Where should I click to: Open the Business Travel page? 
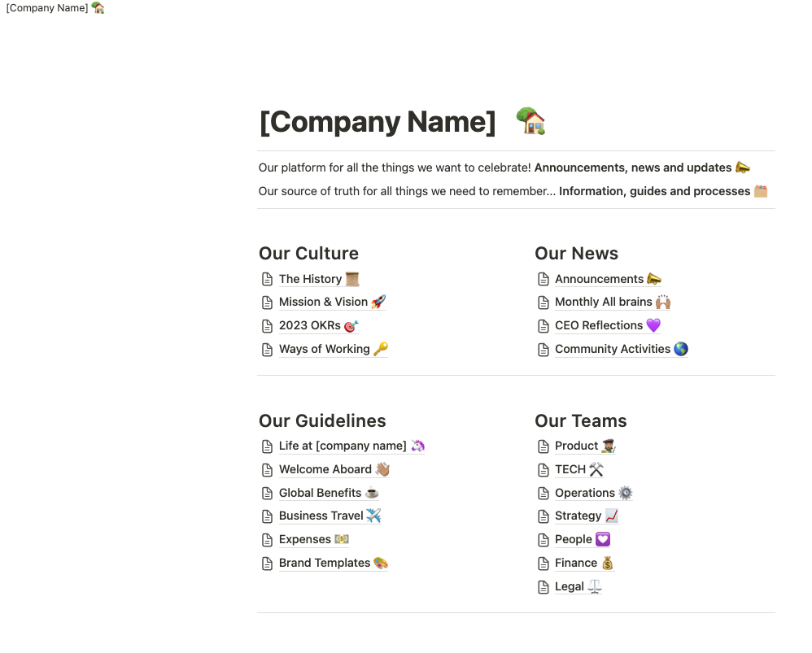[321, 516]
